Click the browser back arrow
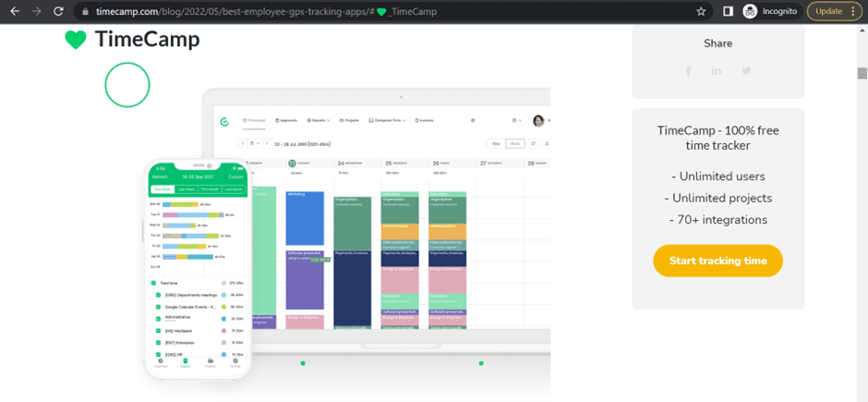 pyautogui.click(x=13, y=11)
